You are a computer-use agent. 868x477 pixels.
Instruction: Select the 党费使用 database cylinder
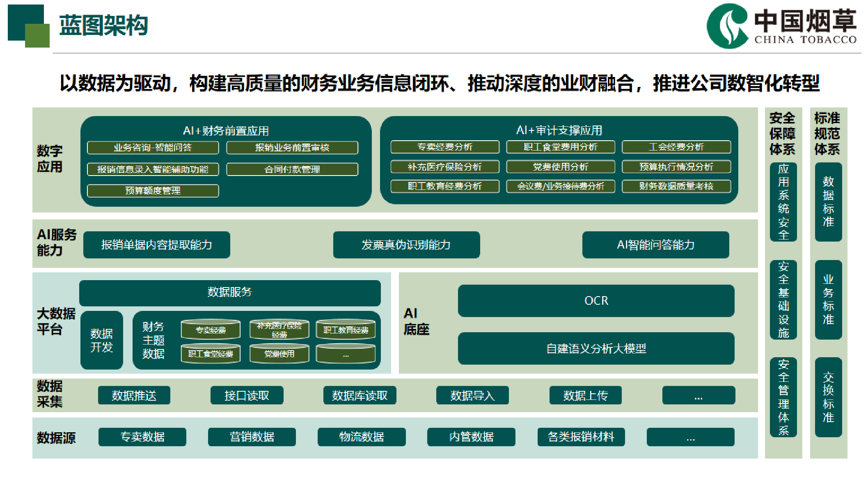pos(279,354)
